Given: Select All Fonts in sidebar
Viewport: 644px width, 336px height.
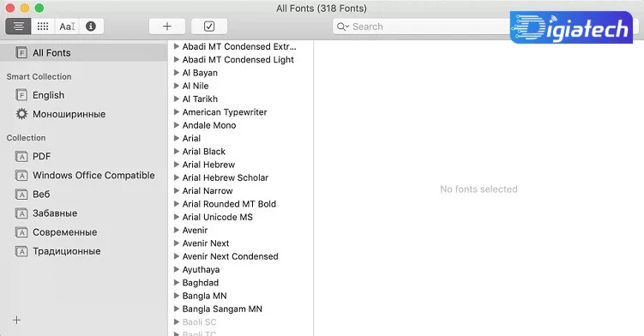Looking at the screenshot, I should point(84,52).
